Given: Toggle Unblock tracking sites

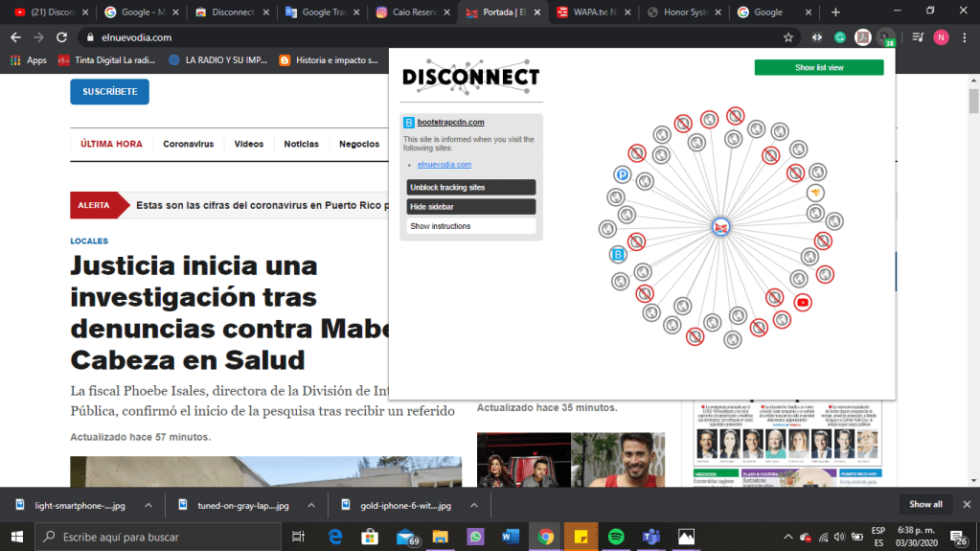Looking at the screenshot, I should [470, 187].
